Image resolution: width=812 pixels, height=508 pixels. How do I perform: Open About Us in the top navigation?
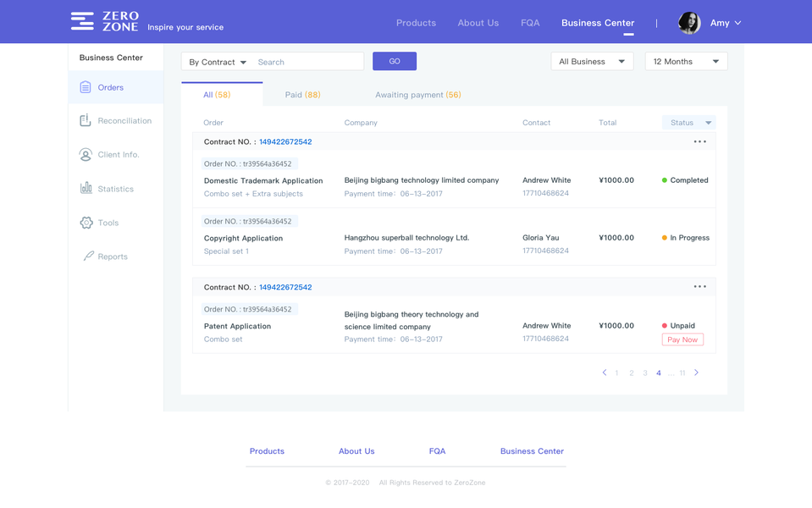[478, 23]
